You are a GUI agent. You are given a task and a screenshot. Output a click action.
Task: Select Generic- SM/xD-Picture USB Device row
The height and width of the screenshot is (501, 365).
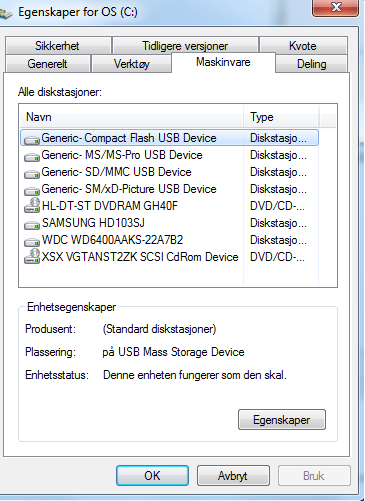[x=169, y=189]
